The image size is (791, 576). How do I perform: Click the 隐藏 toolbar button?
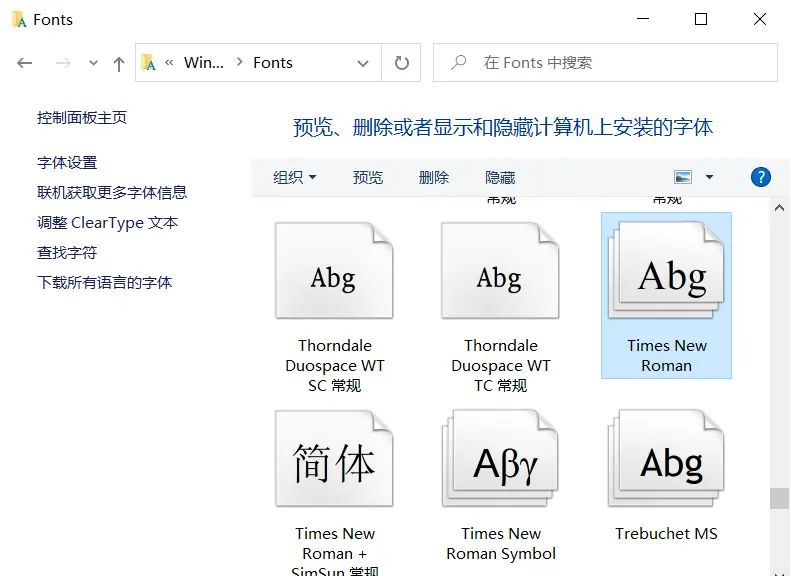tap(500, 178)
